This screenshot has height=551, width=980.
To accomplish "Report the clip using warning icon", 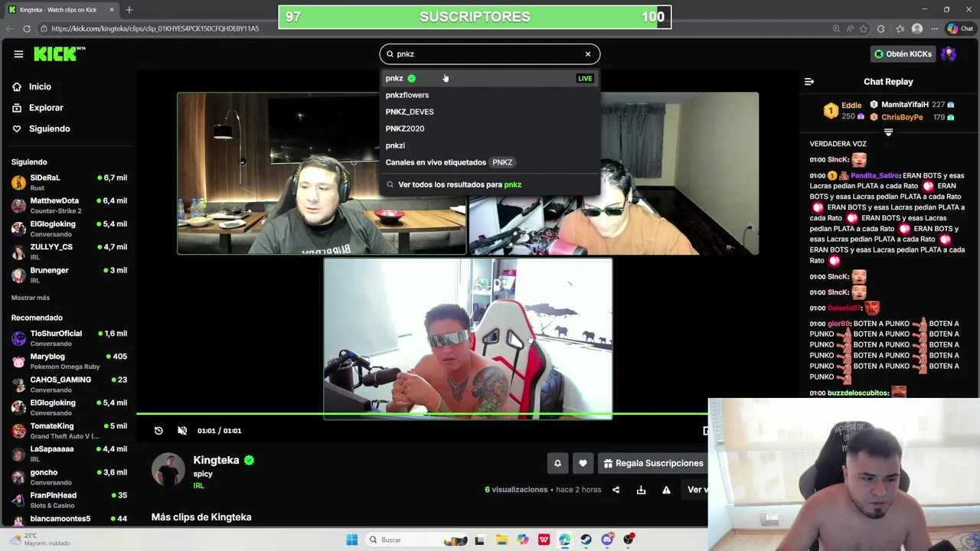I will coord(666,490).
